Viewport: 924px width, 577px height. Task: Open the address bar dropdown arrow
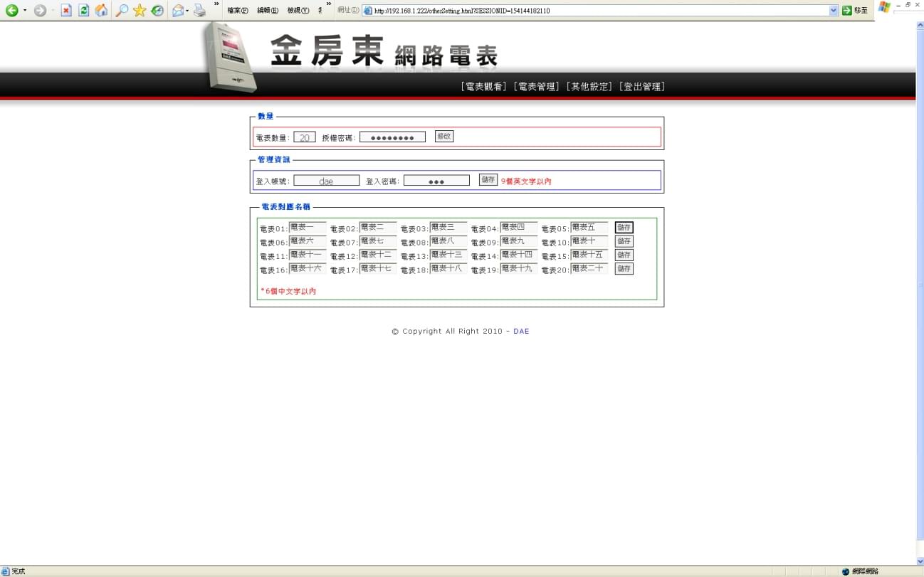tap(834, 11)
